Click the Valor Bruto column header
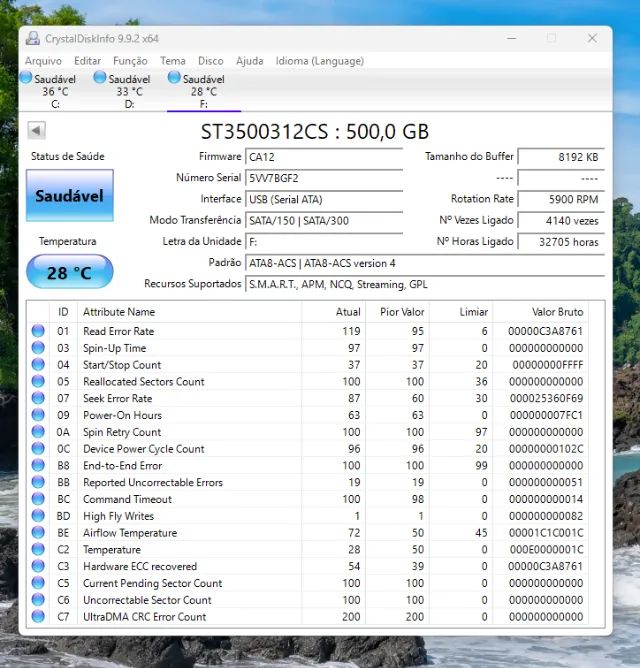Screen dimensions: 640x668 coord(540,312)
